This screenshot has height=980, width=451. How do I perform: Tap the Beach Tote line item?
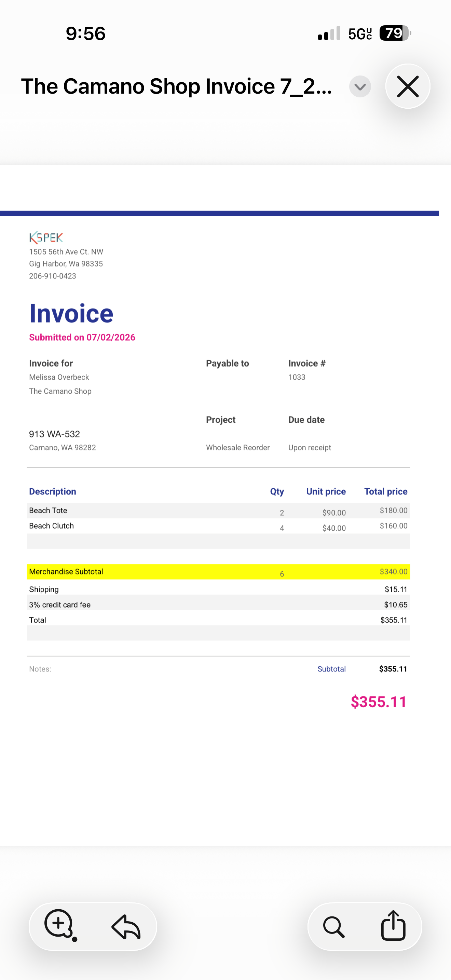coord(218,511)
